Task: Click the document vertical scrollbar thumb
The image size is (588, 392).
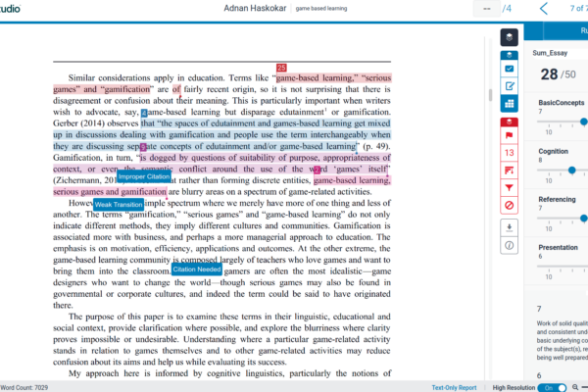Action: 490,95
